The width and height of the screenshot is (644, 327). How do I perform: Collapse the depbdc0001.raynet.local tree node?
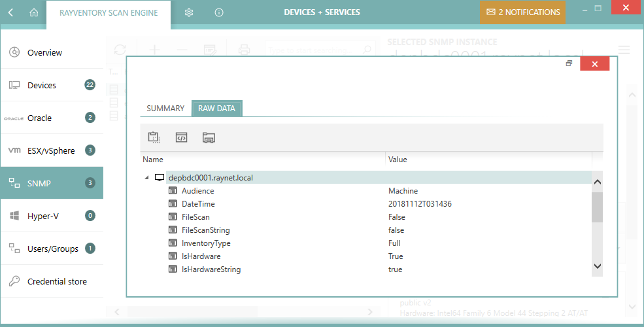(146, 177)
